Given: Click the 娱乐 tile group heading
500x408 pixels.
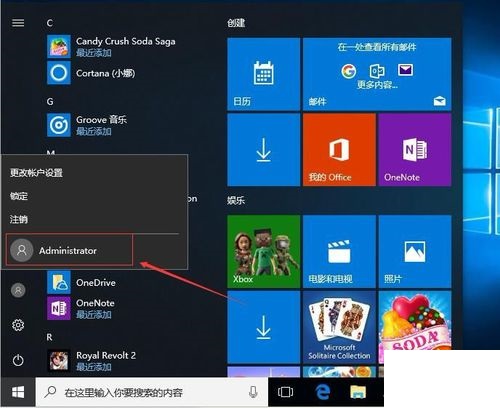Looking at the screenshot, I should [236, 200].
